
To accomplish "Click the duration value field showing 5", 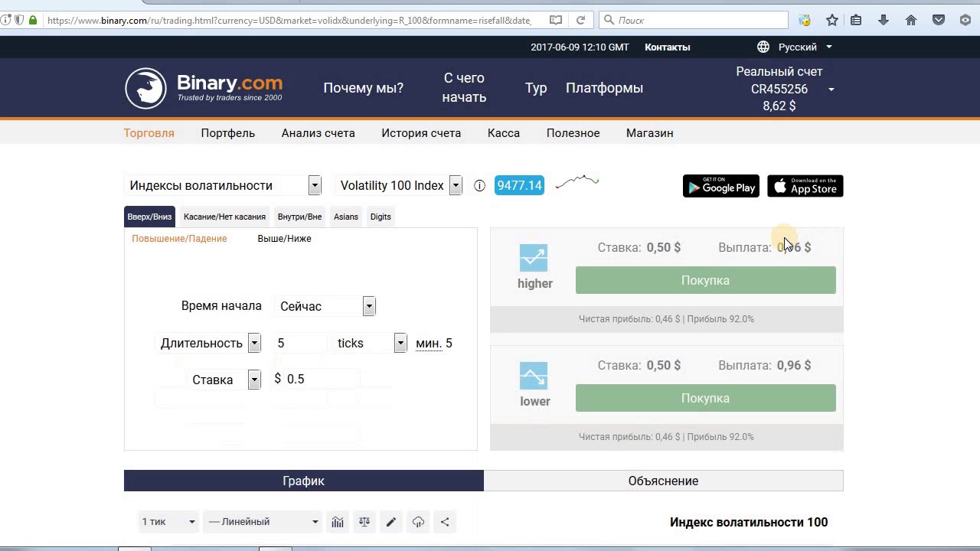I will [x=299, y=343].
